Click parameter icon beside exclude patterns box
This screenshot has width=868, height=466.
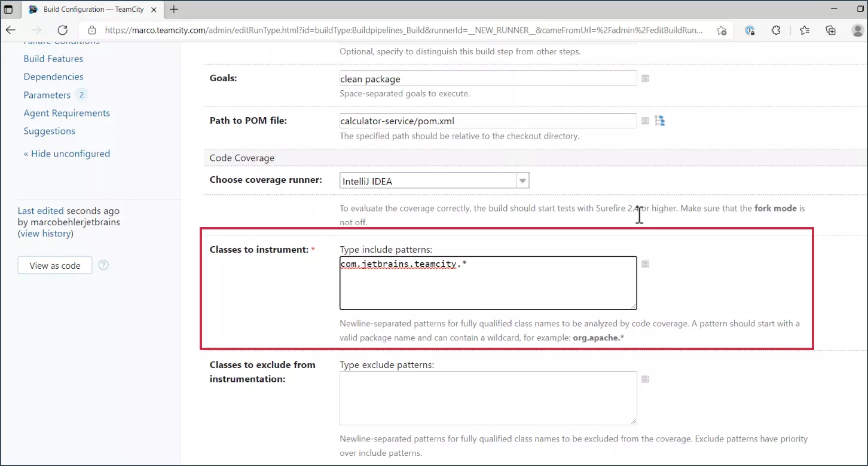[645, 379]
